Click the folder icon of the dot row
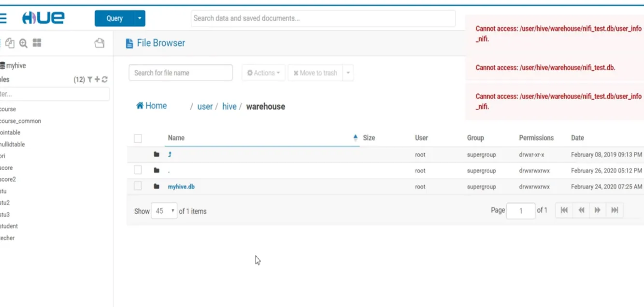644x307 pixels. [x=157, y=170]
